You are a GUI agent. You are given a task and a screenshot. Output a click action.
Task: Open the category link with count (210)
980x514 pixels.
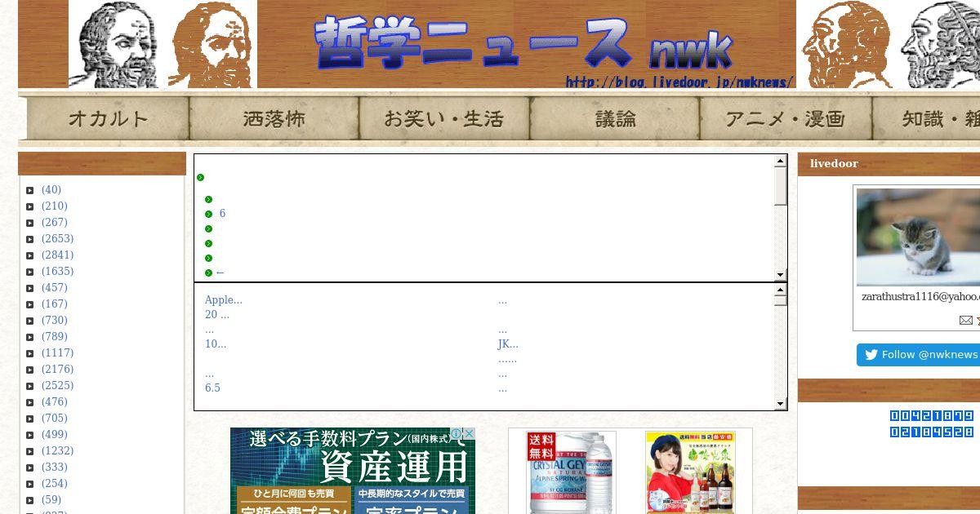coord(55,206)
